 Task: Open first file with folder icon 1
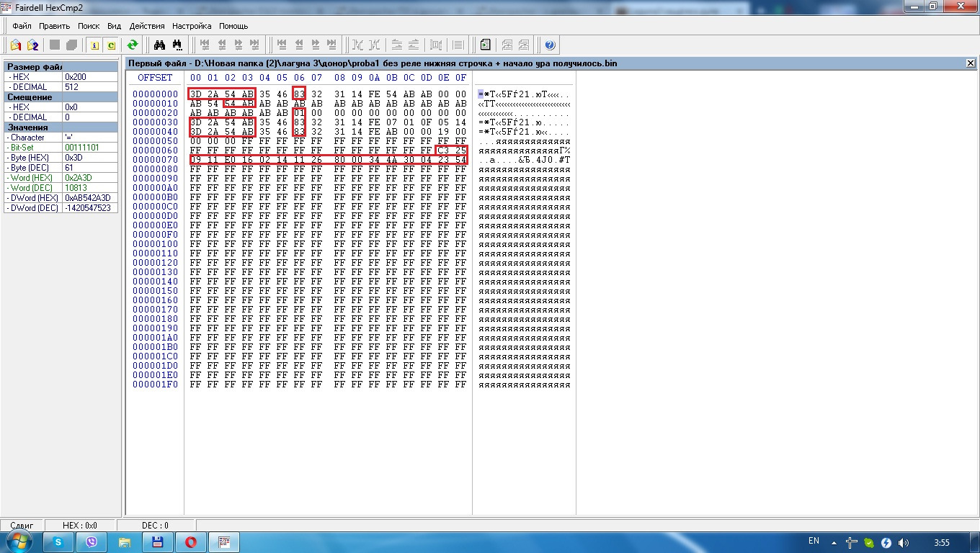[16, 45]
